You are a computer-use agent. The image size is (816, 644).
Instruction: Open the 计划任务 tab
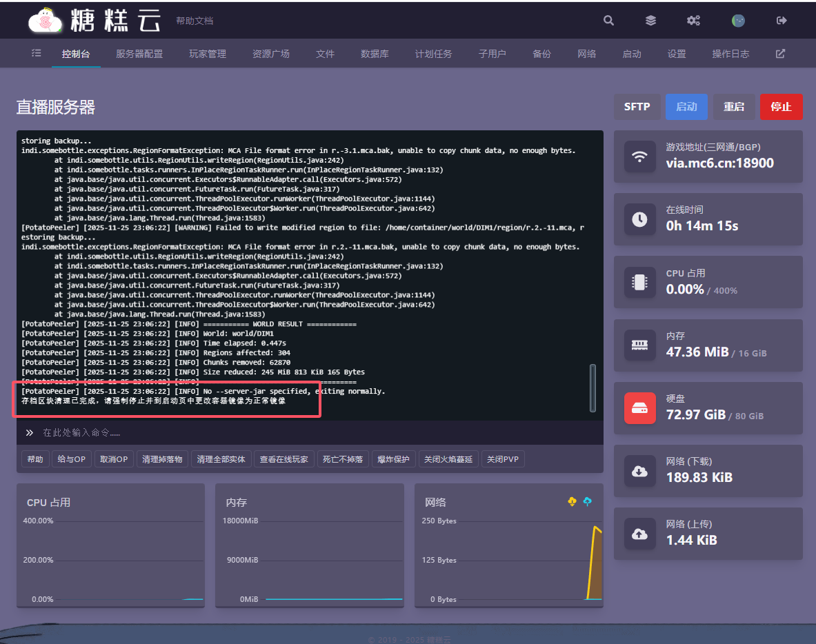click(433, 54)
